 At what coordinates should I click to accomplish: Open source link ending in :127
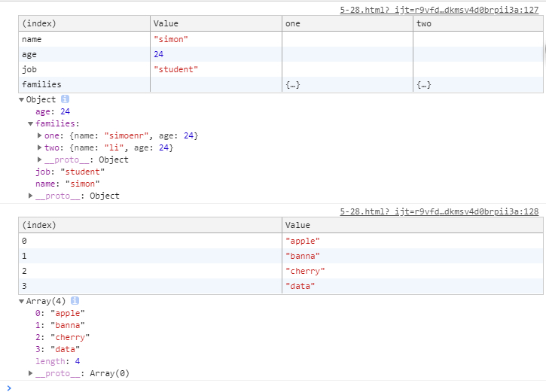click(x=439, y=10)
